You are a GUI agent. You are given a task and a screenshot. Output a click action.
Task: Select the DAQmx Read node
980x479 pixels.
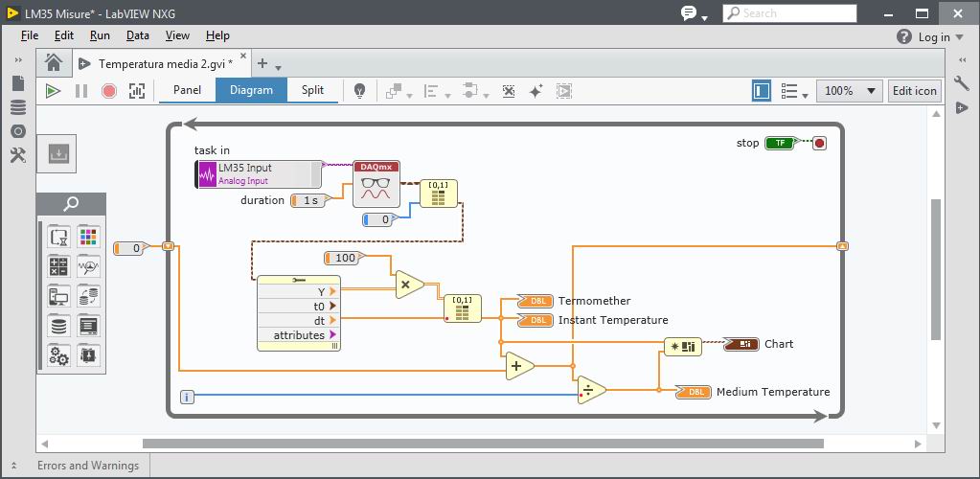[x=376, y=184]
